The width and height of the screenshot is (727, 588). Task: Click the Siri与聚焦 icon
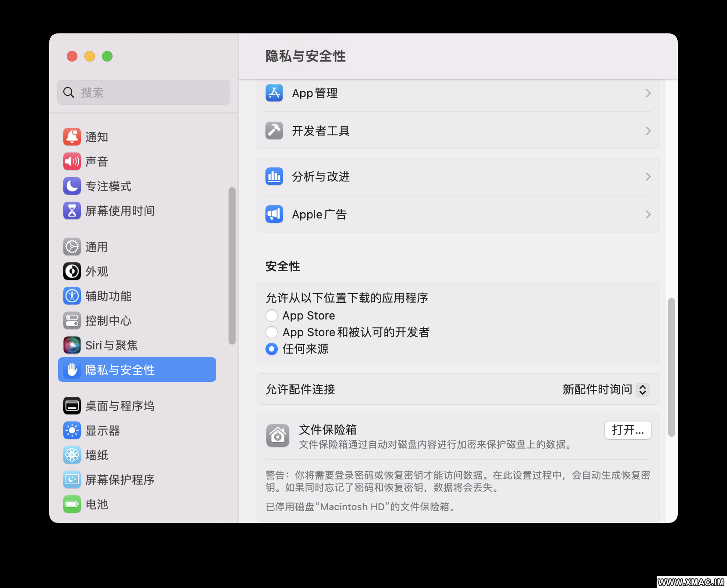72,345
